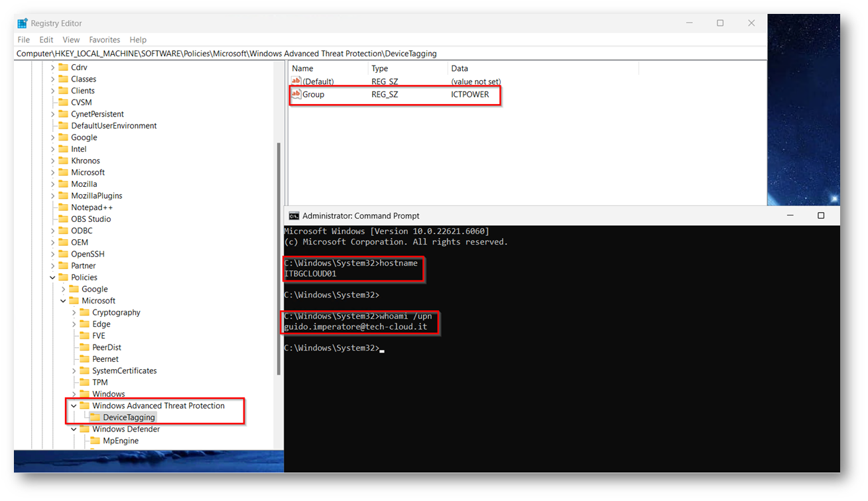Screen dimensions: 868x501
Task: Expand the Edge key
Action: pos(74,324)
